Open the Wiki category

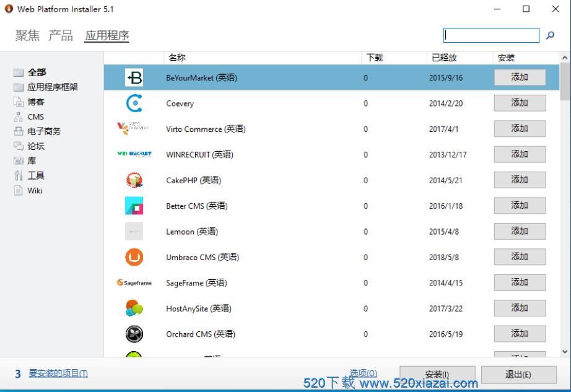tap(35, 190)
